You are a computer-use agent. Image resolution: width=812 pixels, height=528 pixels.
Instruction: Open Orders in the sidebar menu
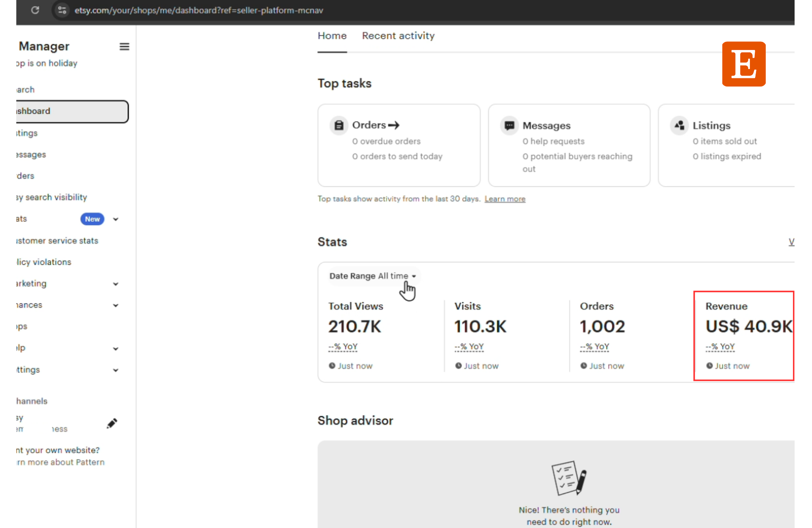(25, 176)
